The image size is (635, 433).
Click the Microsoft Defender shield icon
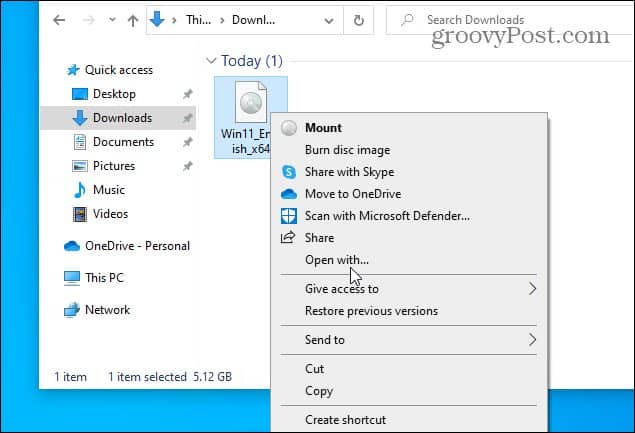(x=289, y=216)
